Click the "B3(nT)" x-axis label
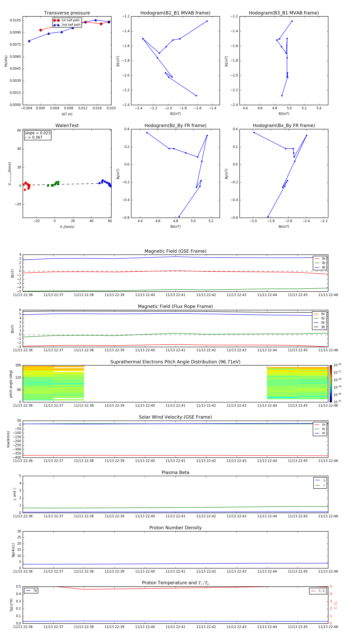Image resolution: width=351 pixels, height=644 pixels. tap(284, 114)
